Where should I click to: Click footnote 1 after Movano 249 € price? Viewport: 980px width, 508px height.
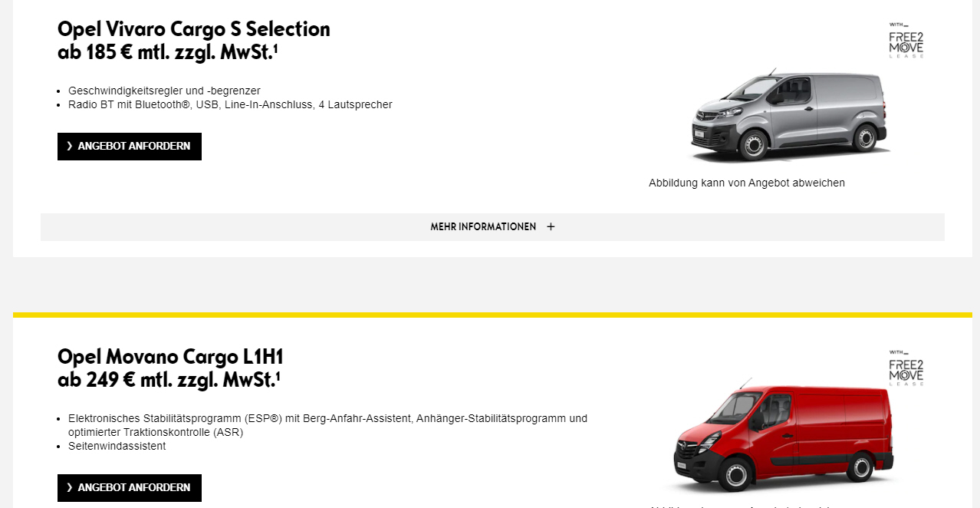tap(278, 376)
